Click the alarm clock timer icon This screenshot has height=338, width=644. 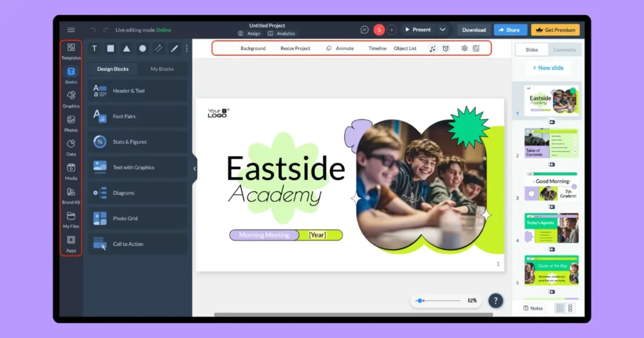click(445, 48)
